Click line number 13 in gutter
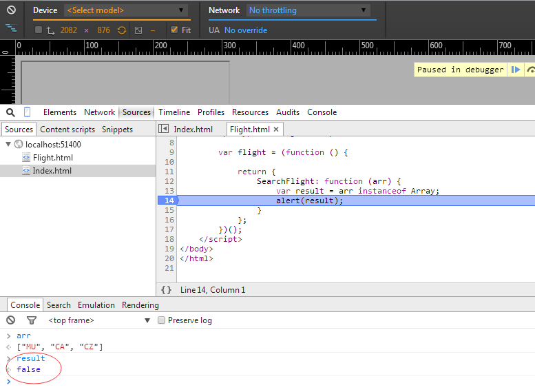 (x=169, y=191)
